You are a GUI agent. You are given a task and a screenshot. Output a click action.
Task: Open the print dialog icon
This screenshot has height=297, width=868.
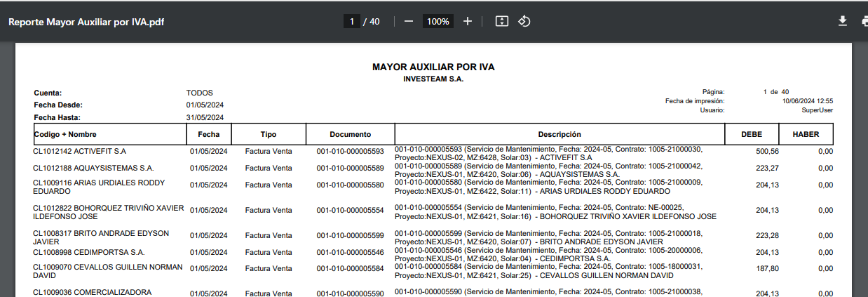coord(864,21)
